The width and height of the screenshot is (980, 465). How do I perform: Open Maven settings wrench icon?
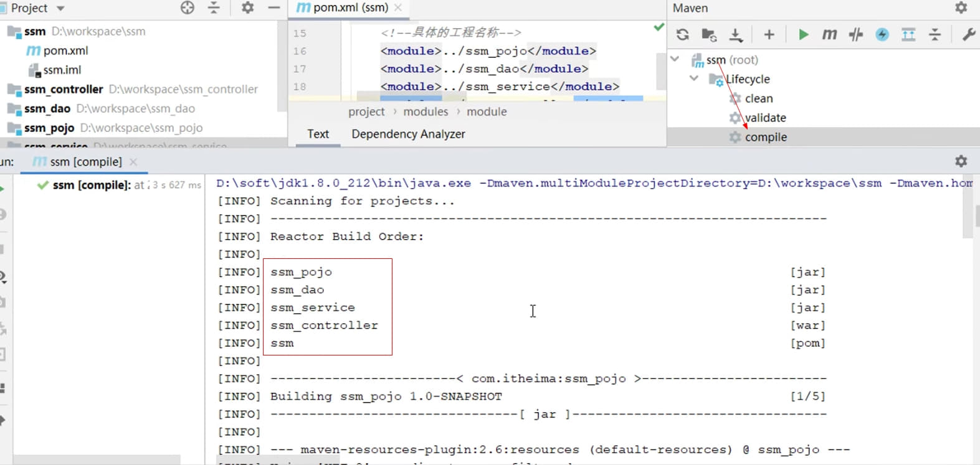click(x=968, y=35)
